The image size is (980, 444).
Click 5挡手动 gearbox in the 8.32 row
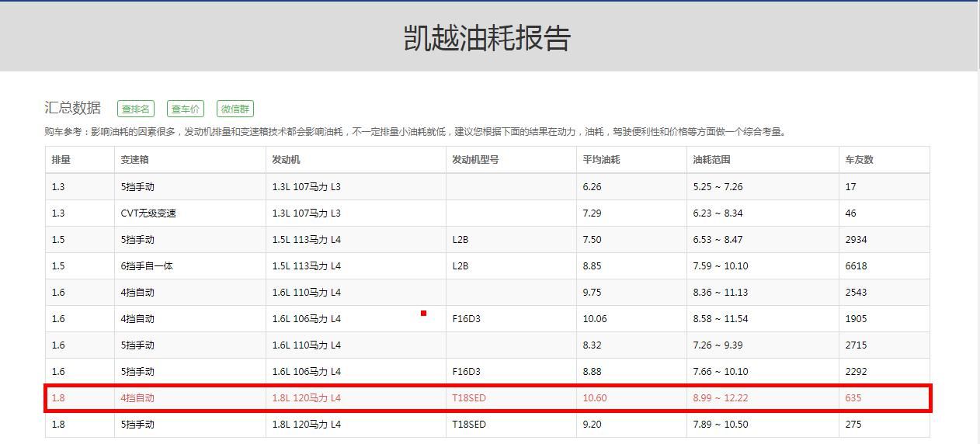pyautogui.click(x=137, y=345)
